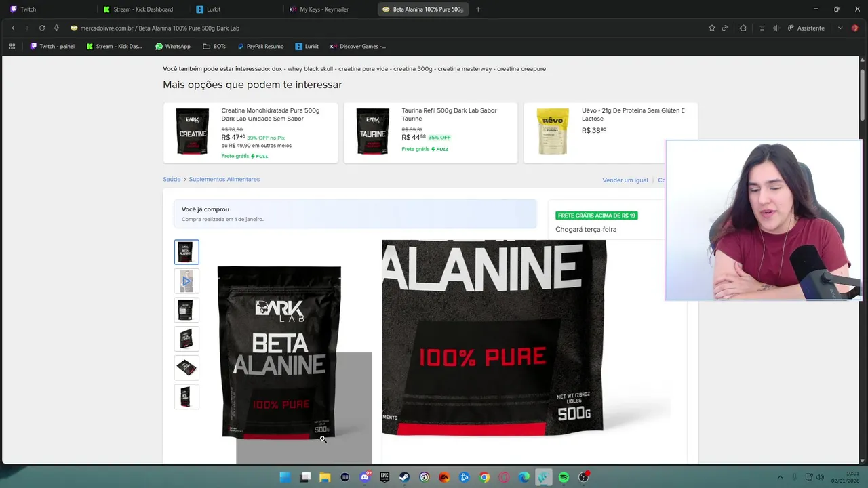Reload the page with the refresh icon
This screenshot has width=868, height=488.
(42, 28)
